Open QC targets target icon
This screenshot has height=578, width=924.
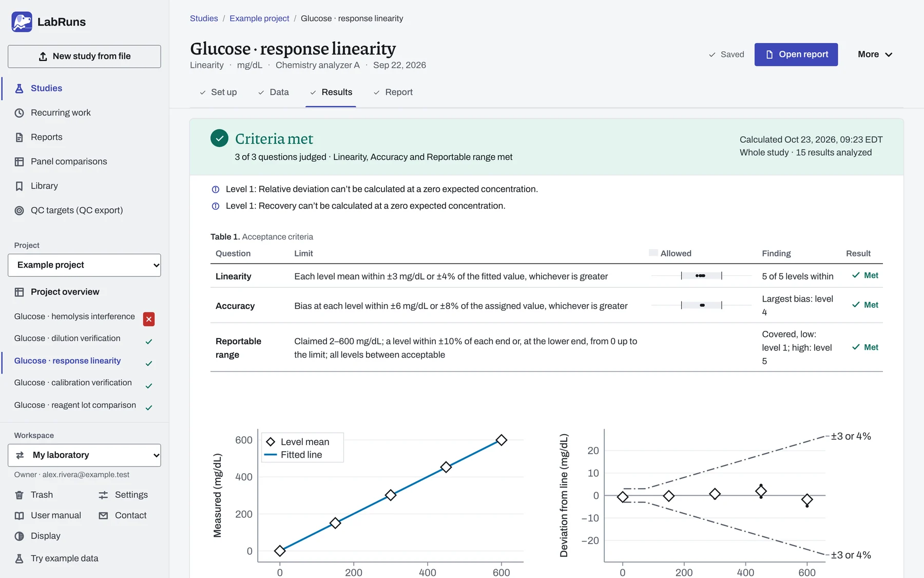19,211
